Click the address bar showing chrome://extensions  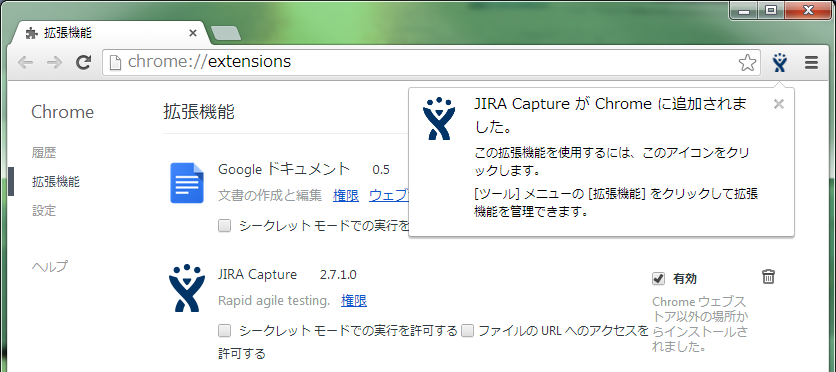(431, 63)
